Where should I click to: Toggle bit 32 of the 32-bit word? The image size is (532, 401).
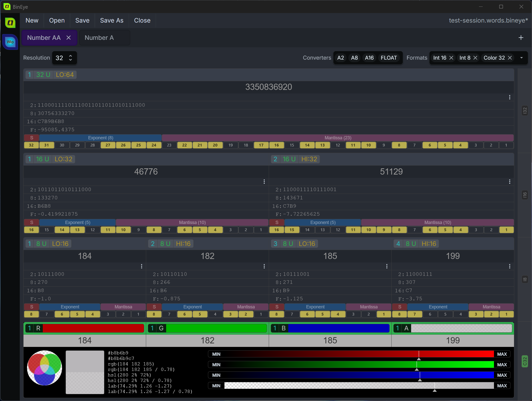pos(31,145)
